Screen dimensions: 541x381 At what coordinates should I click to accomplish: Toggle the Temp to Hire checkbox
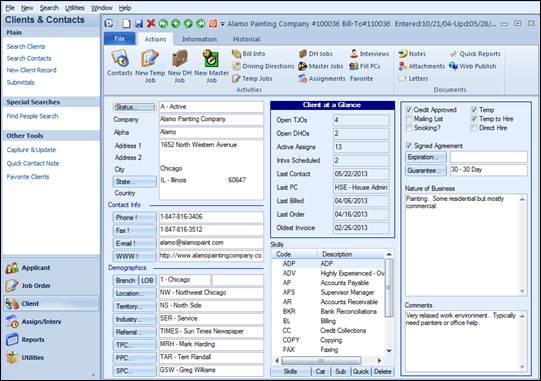pyautogui.click(x=474, y=119)
